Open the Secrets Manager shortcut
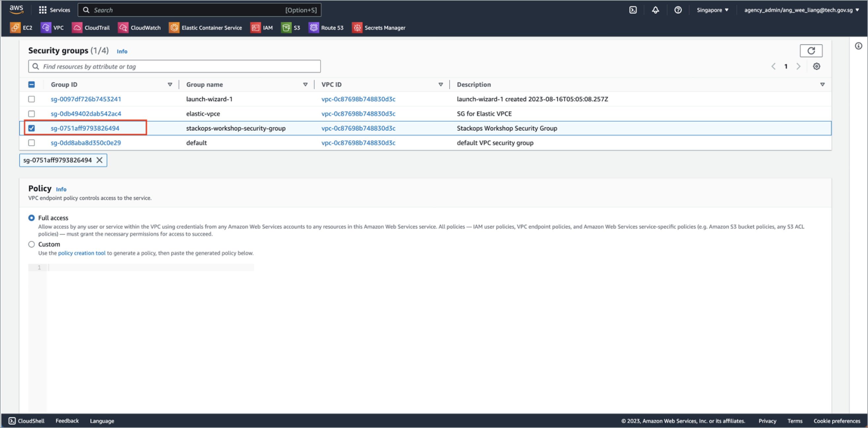Screen dimensions: 868x428 379,28
